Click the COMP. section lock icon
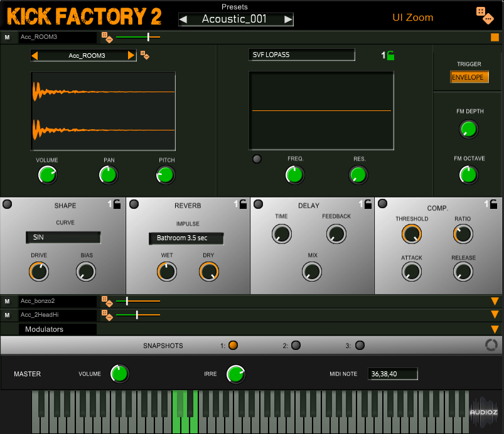Image resolution: width=504 pixels, height=434 pixels. (x=493, y=204)
